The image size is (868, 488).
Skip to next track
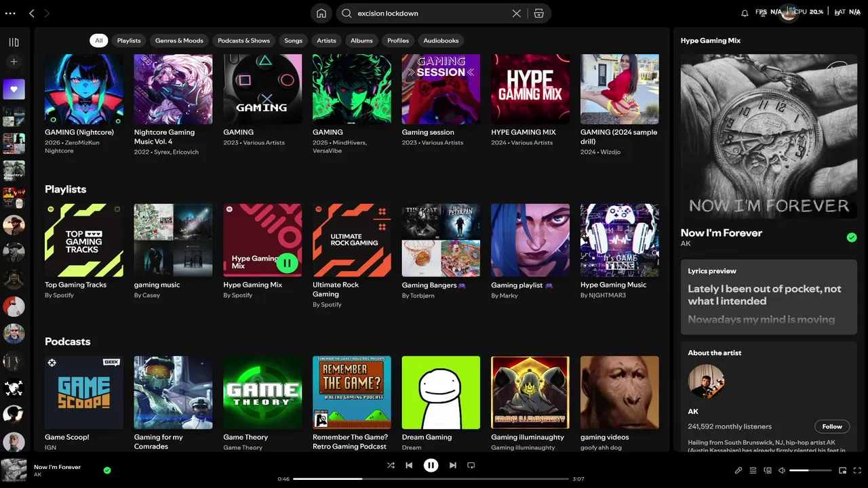[452, 466]
